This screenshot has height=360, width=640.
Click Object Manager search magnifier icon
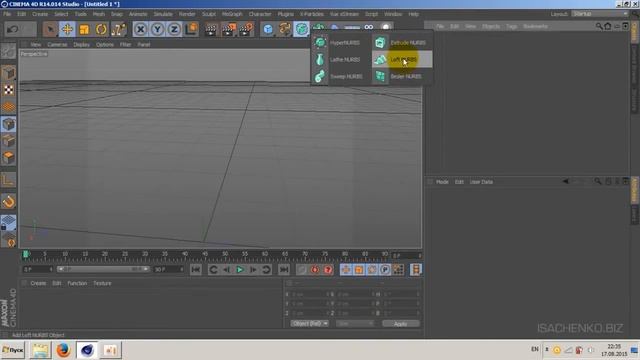pos(599,27)
